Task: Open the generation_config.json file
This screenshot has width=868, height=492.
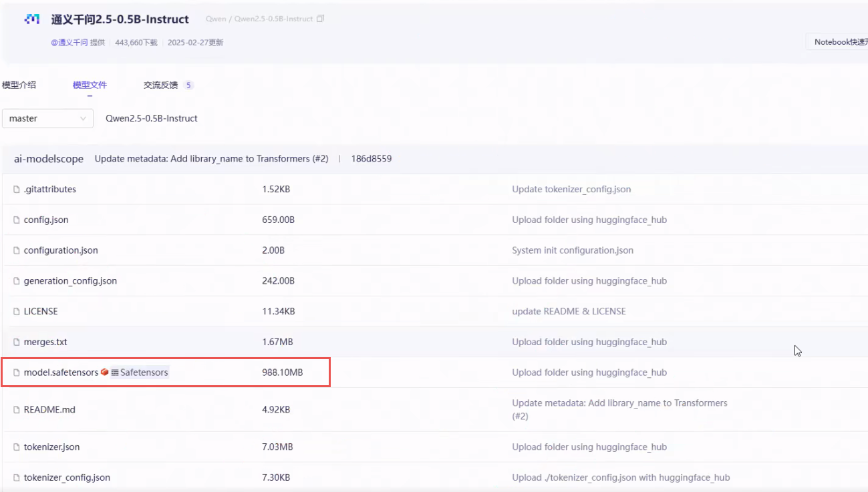Action: click(70, 281)
